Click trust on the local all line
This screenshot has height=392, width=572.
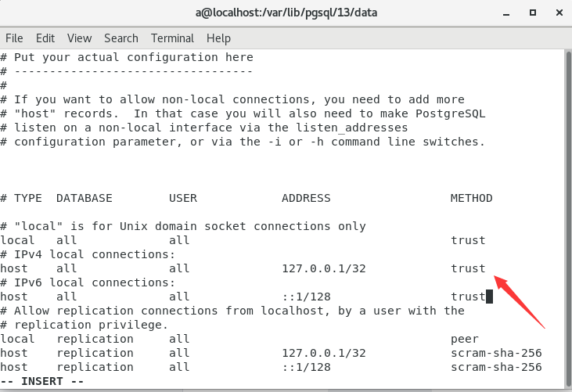click(x=468, y=240)
